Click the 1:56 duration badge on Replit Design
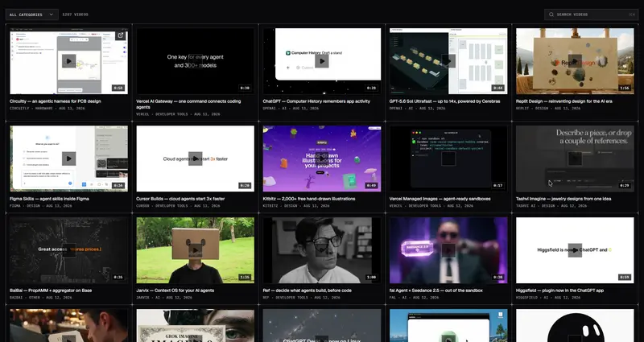Screen dimensions: 644x342 (625, 88)
